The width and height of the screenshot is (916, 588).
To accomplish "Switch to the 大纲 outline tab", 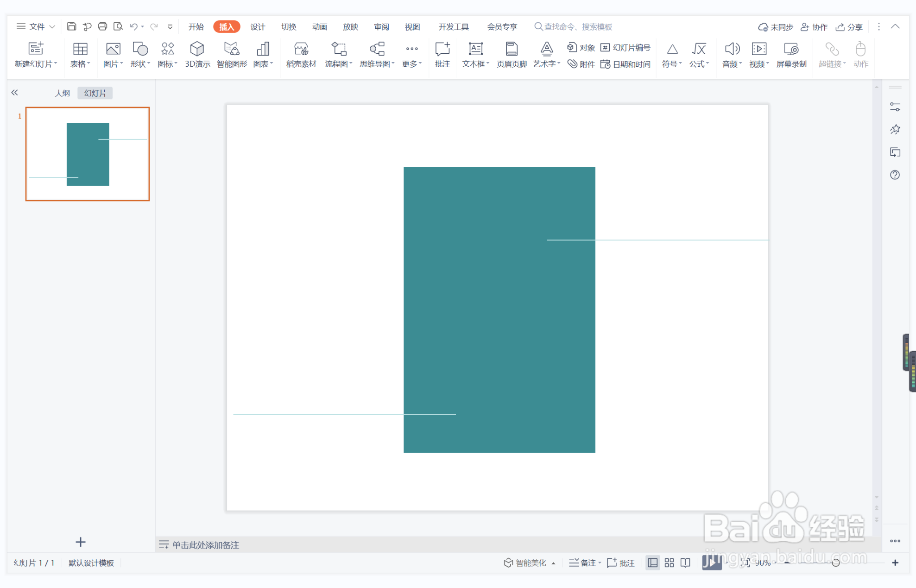I will coord(62,93).
